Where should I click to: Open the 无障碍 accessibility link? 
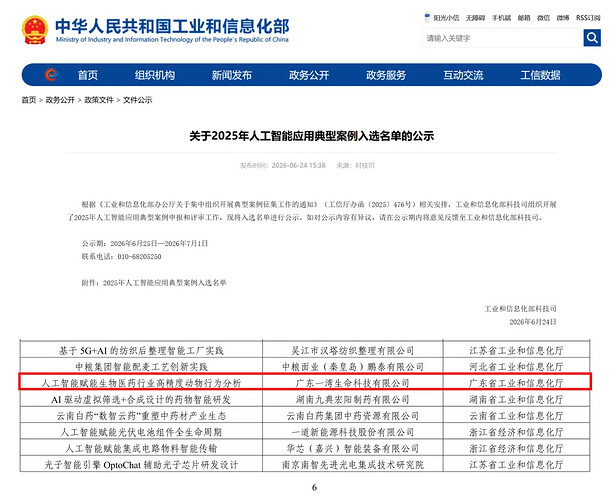475,18
